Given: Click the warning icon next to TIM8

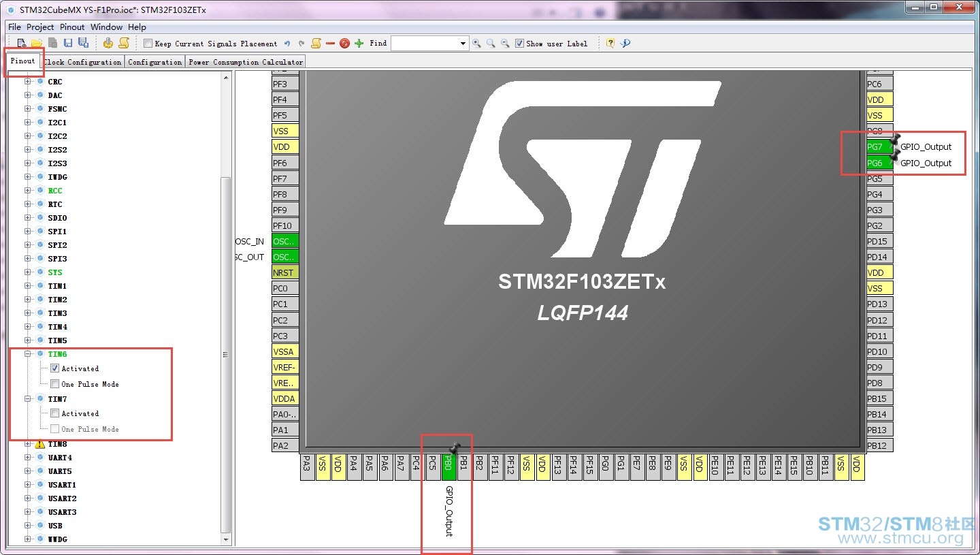Looking at the screenshot, I should point(39,444).
